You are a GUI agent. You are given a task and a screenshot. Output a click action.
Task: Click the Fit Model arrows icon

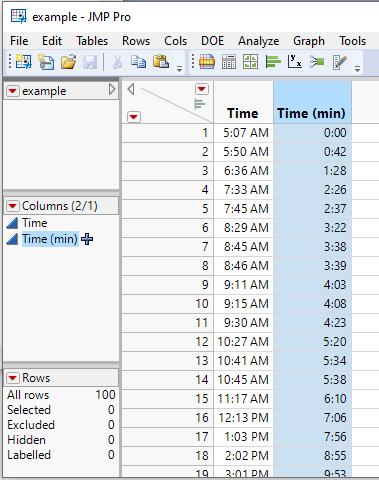(317, 62)
